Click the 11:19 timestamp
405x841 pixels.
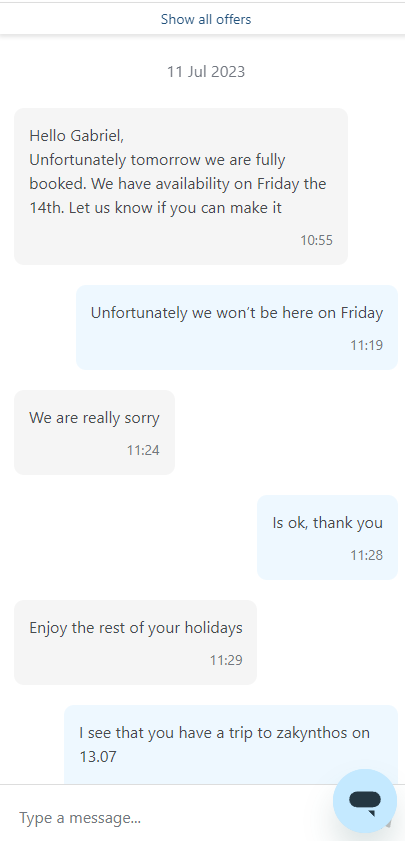point(367,345)
